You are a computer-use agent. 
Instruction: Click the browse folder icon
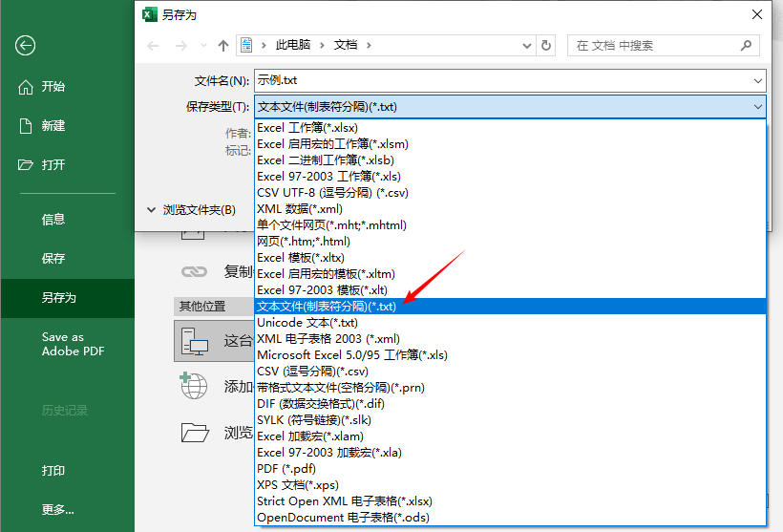(195, 433)
